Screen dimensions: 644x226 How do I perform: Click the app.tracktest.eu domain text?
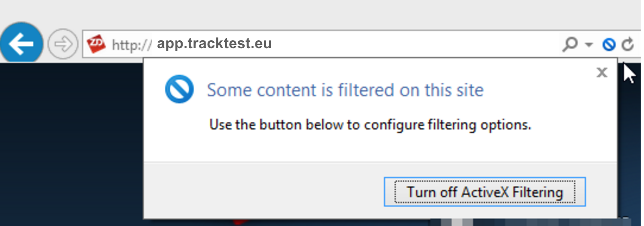[x=214, y=44]
